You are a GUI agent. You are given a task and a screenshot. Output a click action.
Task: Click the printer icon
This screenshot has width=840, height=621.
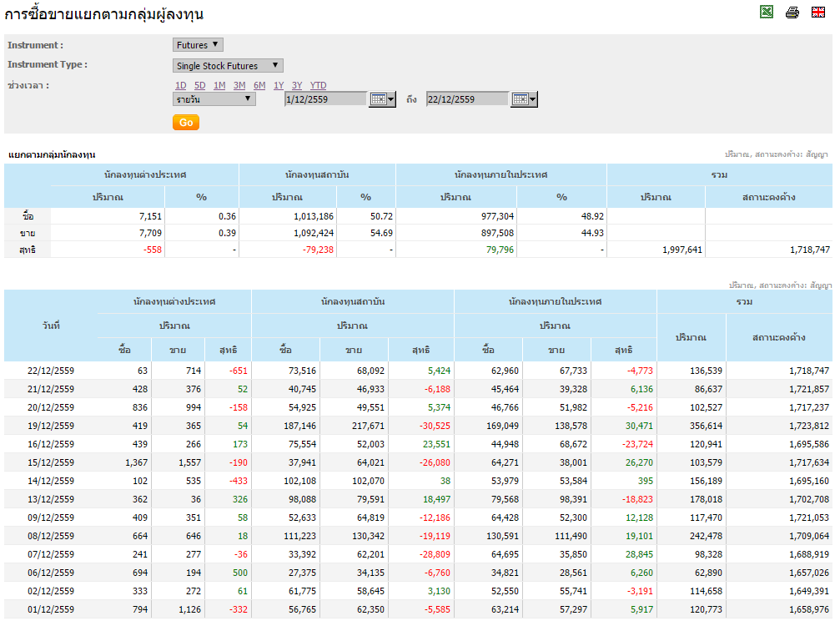tap(792, 12)
